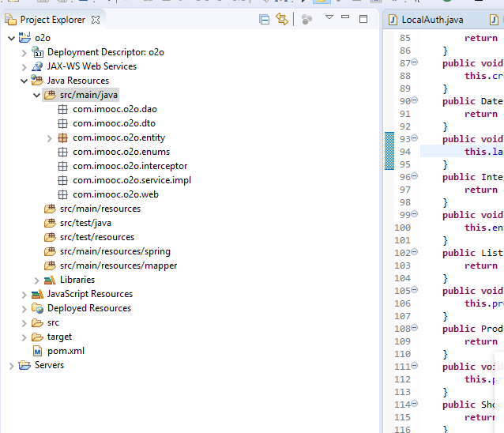Expand the Libraries node

36,281
